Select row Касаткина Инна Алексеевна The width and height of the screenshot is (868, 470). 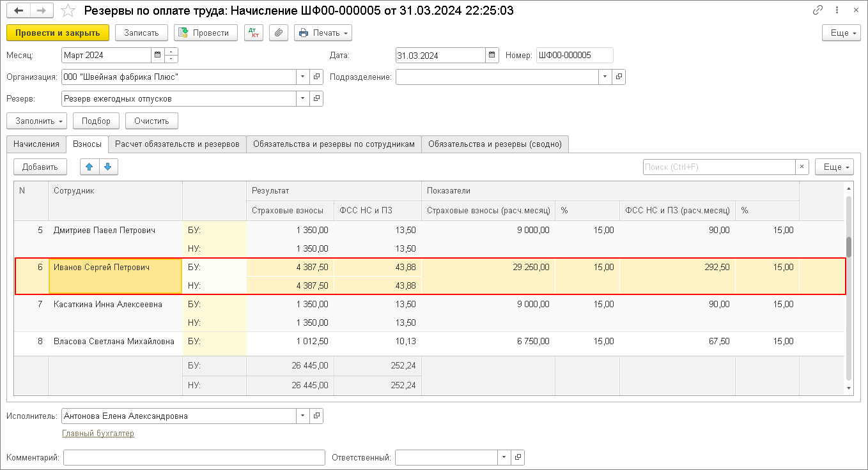point(430,314)
